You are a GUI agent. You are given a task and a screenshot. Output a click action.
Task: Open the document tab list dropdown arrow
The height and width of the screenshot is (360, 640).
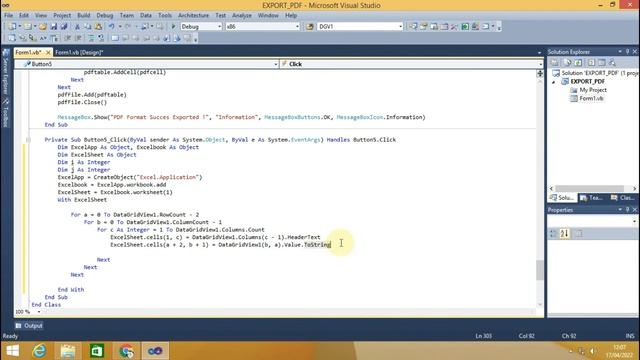[x=539, y=53]
